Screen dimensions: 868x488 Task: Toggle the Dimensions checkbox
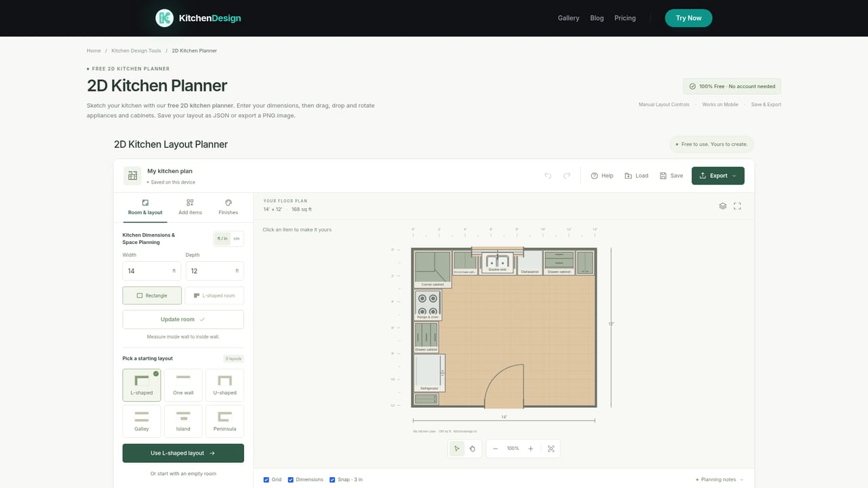[x=291, y=480]
